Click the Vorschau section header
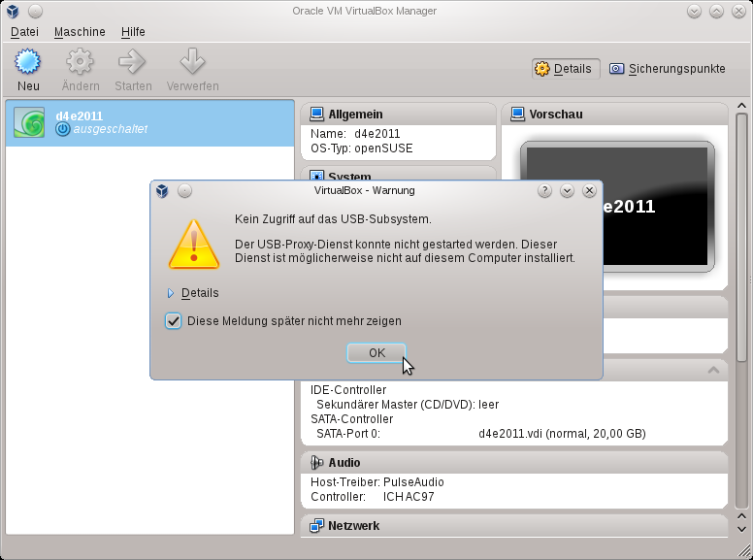753x560 pixels. point(614,115)
